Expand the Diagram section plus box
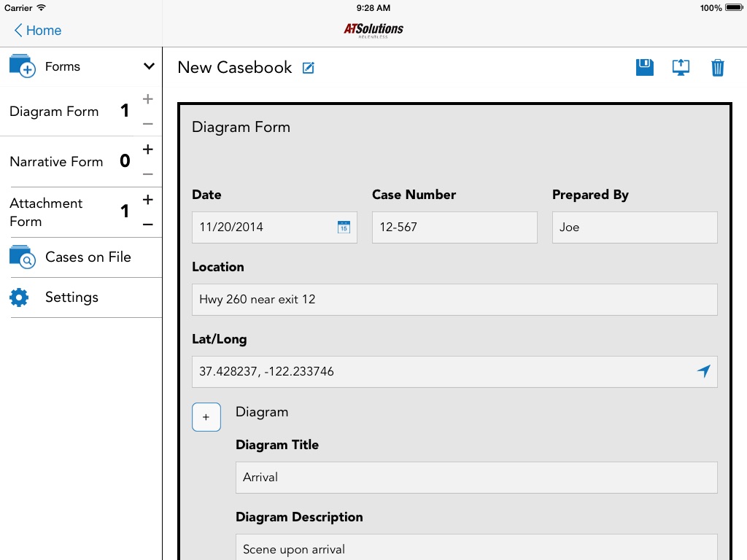Screen dimensions: 747x560 click(x=206, y=417)
